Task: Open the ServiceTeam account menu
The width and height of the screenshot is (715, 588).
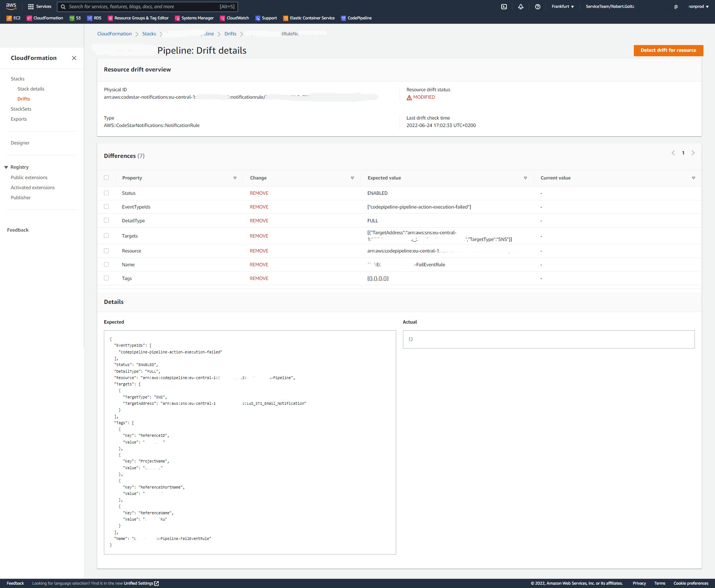Action: pyautogui.click(x=611, y=6)
